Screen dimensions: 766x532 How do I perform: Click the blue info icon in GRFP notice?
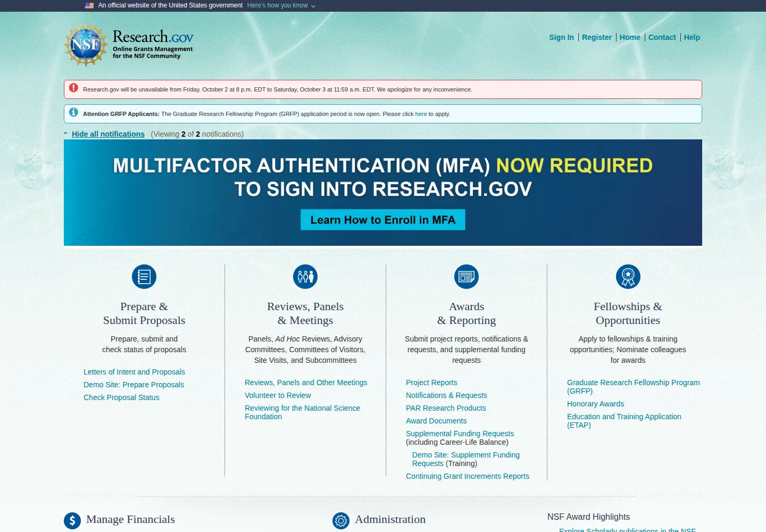point(73,112)
